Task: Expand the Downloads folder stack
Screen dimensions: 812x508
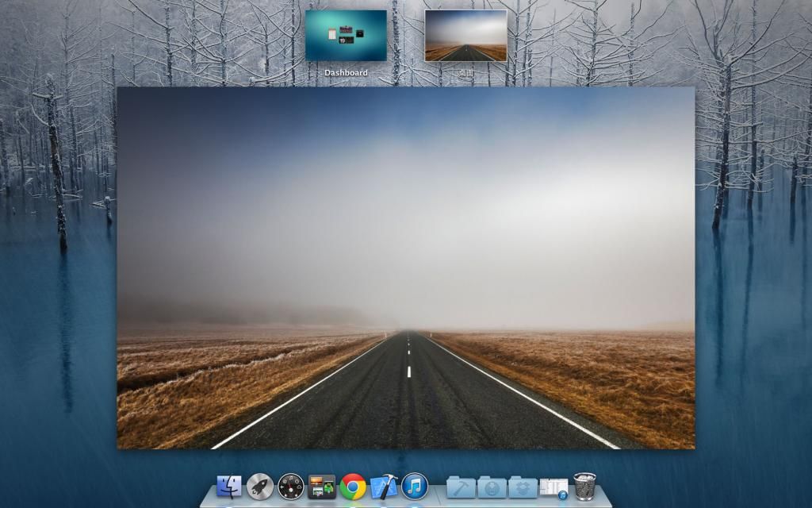Action: coord(492,487)
